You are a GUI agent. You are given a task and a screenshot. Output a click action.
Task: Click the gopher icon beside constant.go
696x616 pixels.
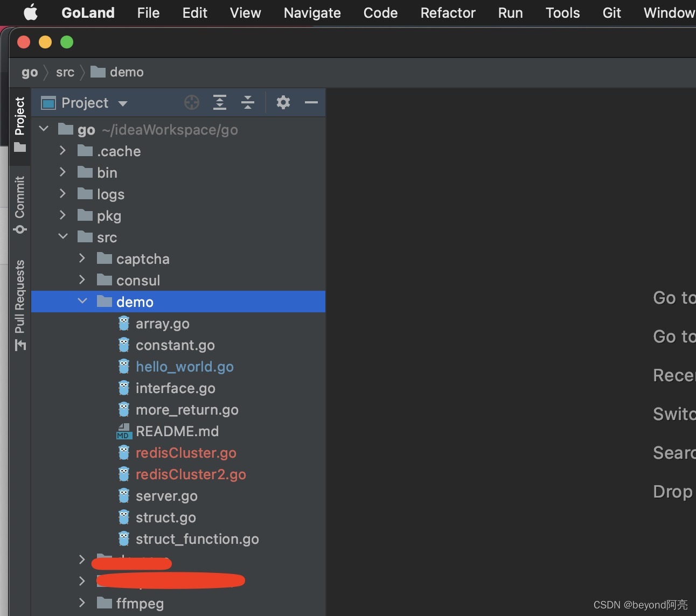pyautogui.click(x=124, y=345)
